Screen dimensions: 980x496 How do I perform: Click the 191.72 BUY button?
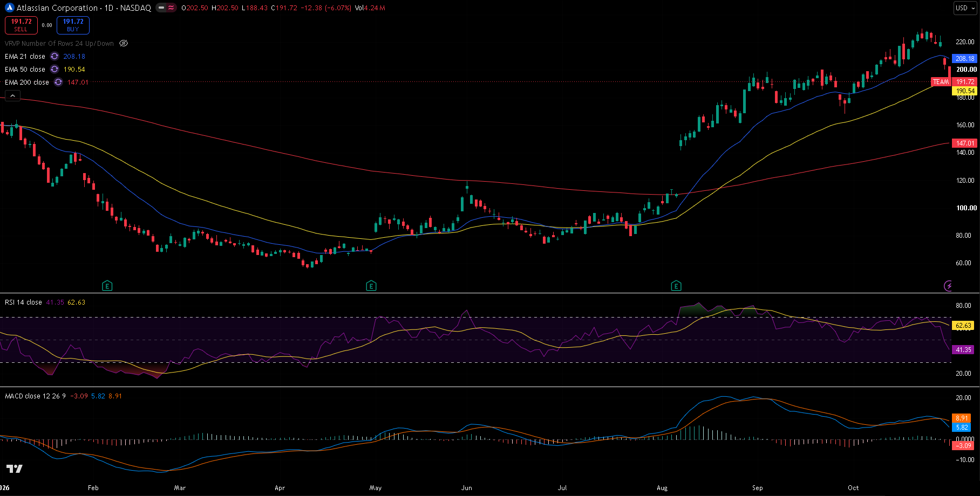click(73, 25)
